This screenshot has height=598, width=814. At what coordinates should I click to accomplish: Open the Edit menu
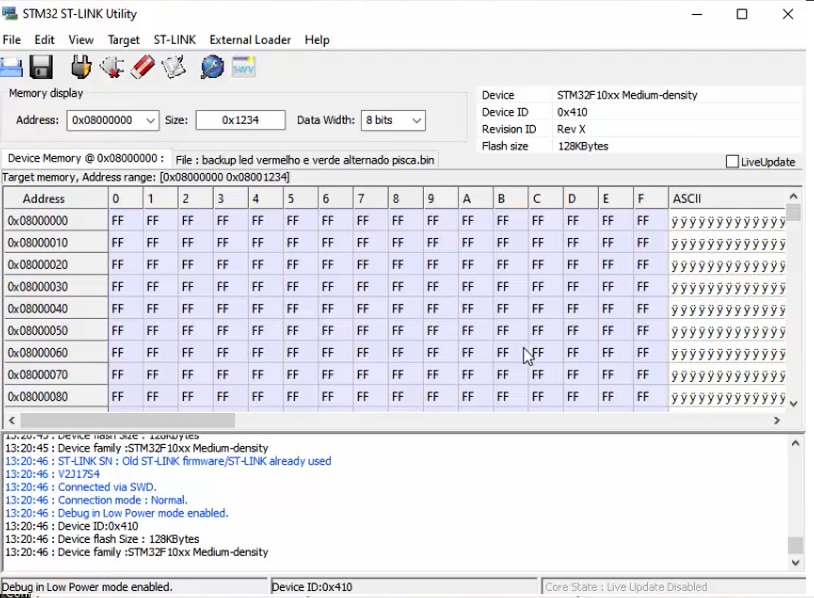click(44, 40)
